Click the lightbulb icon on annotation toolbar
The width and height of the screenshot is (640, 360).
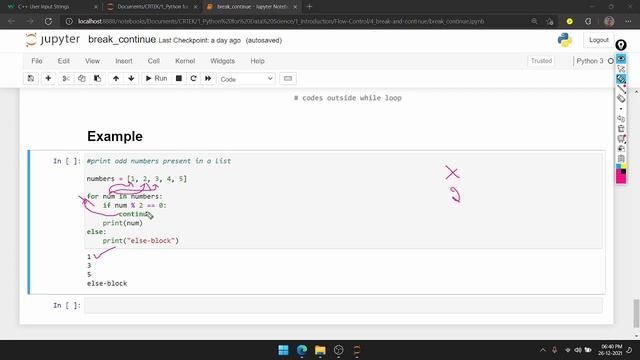point(621,45)
